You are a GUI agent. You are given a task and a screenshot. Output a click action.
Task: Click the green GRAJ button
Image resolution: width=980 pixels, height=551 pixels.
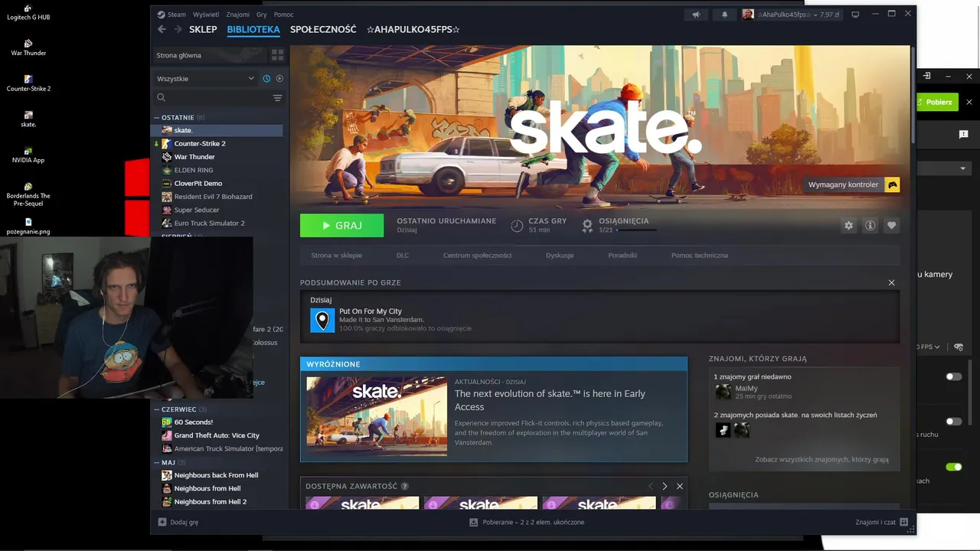coord(341,226)
